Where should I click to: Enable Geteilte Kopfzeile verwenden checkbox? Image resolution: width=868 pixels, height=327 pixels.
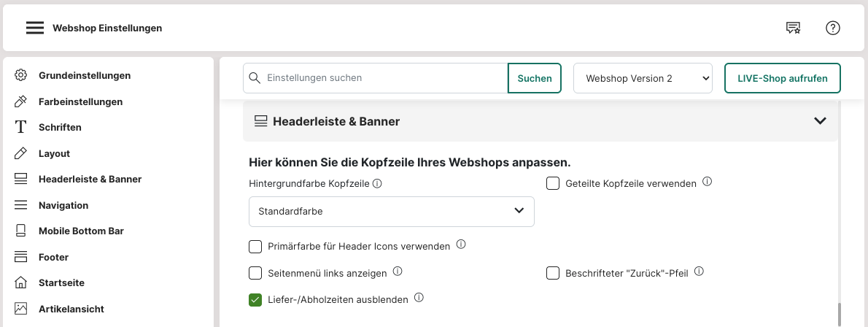click(553, 183)
